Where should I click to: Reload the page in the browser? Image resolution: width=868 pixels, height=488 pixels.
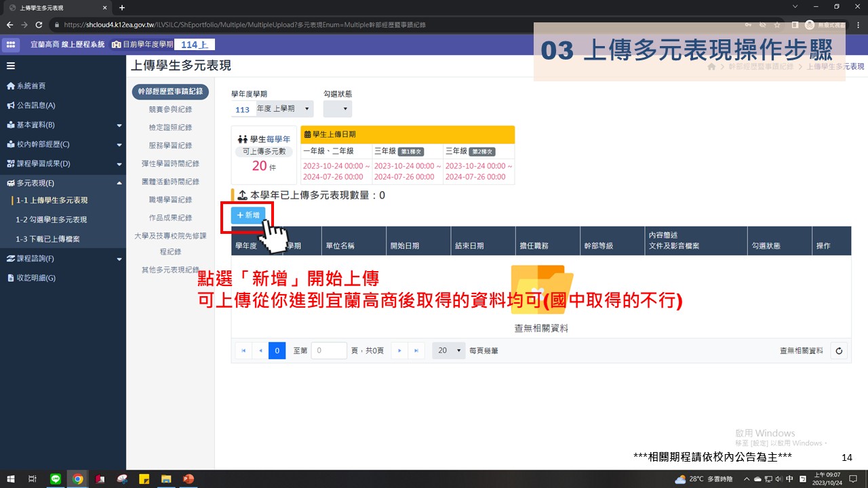[x=39, y=24]
